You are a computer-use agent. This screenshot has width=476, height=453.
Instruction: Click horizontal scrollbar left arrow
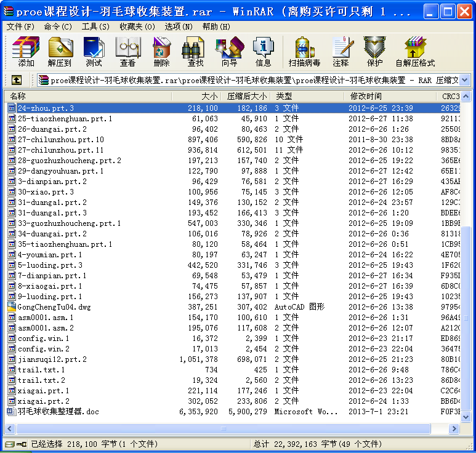(x=10, y=429)
